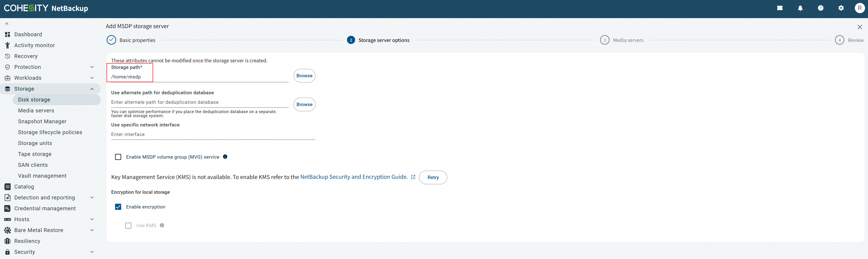Focus the Storage path input field
The height and width of the screenshot is (259, 868).
200,77
